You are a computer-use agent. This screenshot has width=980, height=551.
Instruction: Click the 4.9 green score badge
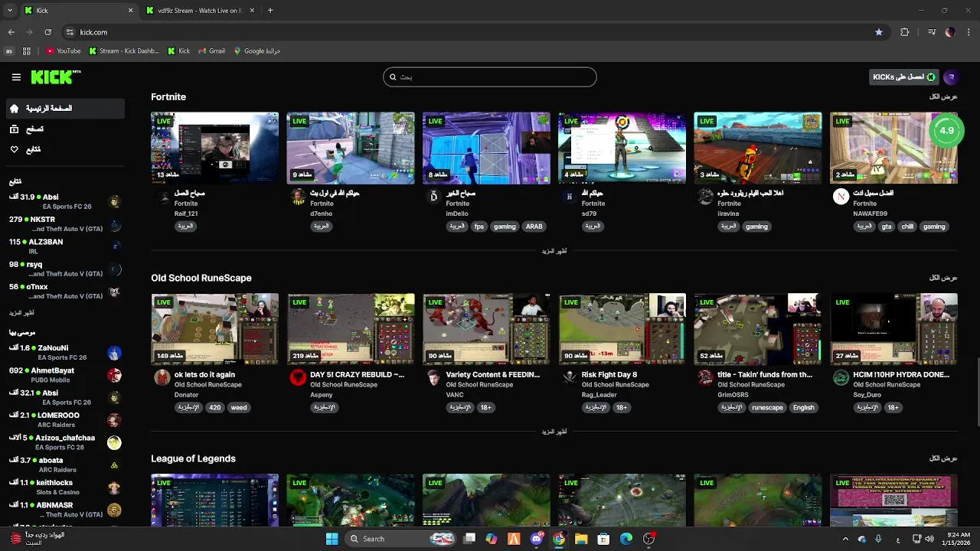947,131
